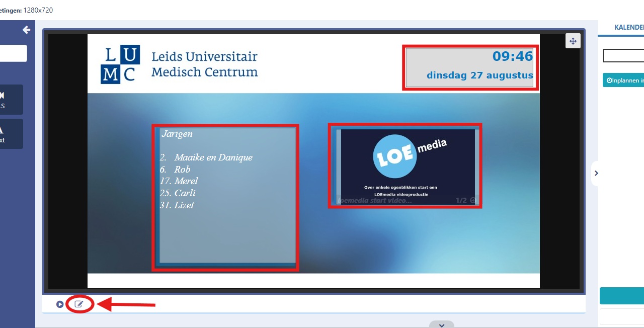Select the LOE media video thumbnail
The width and height of the screenshot is (644, 328).
[x=405, y=166]
